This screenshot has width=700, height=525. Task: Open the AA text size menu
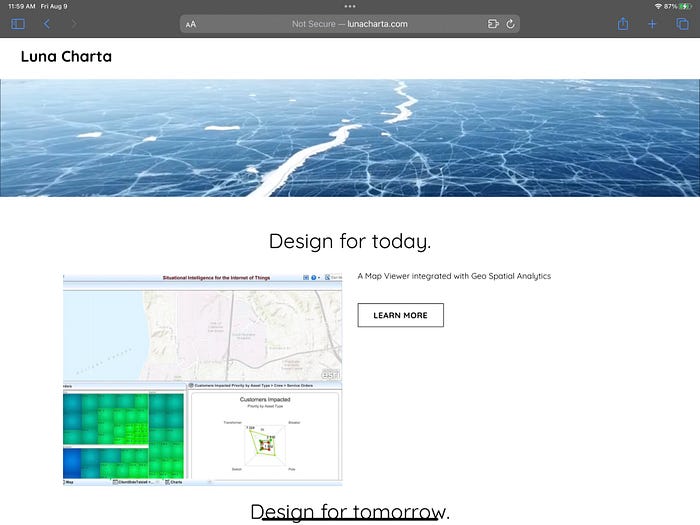[x=191, y=24]
